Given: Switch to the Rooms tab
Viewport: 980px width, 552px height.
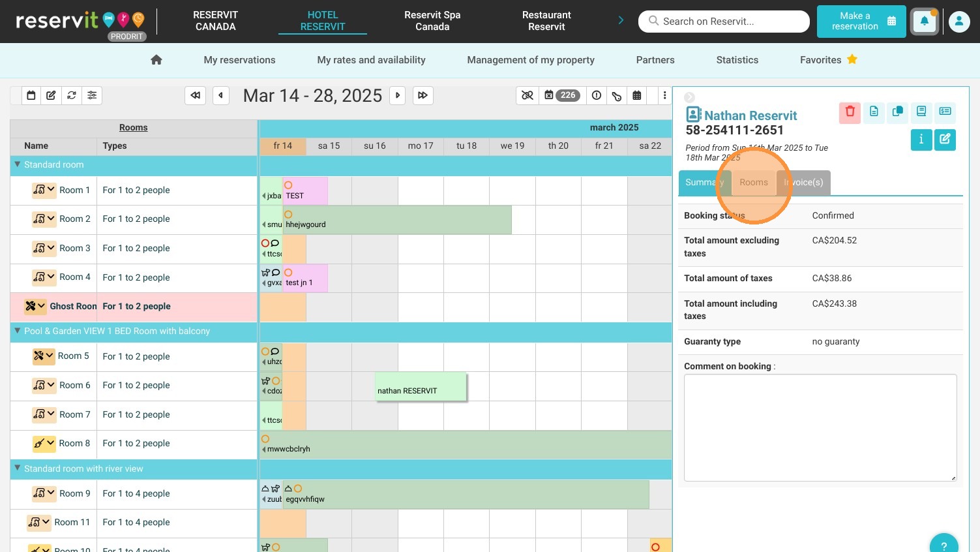Looking at the screenshot, I should [x=754, y=183].
